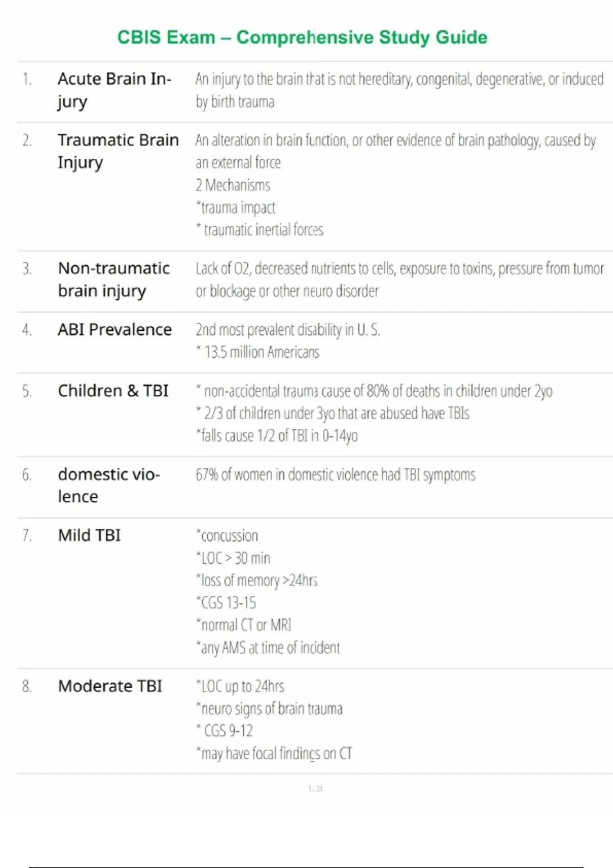613x868 pixels.
Task: Click the Traumatic Brain Injury term
Action: 118,151
